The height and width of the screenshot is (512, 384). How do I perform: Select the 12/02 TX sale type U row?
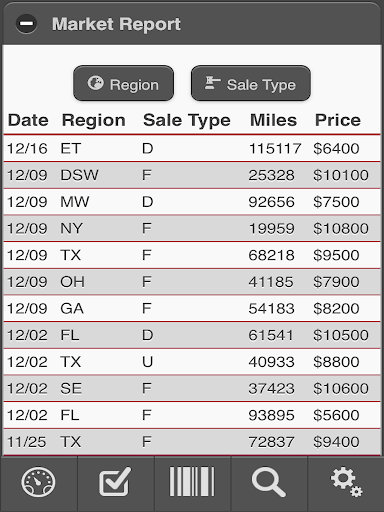point(192,362)
